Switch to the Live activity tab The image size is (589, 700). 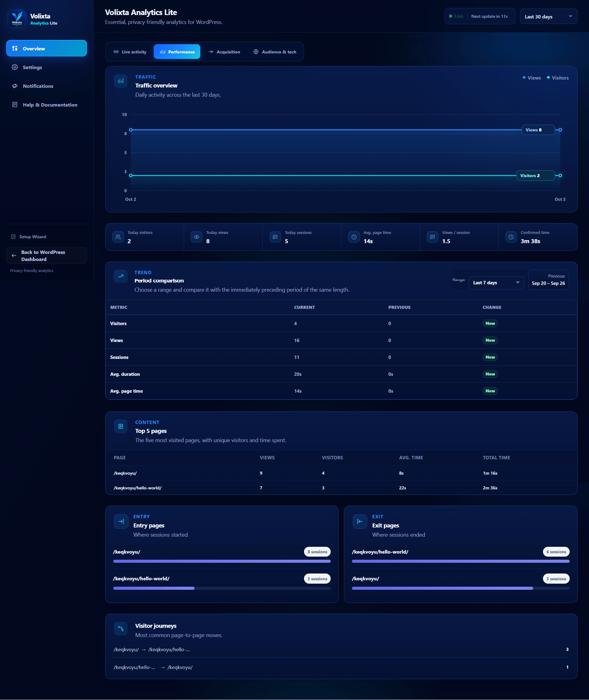[130, 52]
